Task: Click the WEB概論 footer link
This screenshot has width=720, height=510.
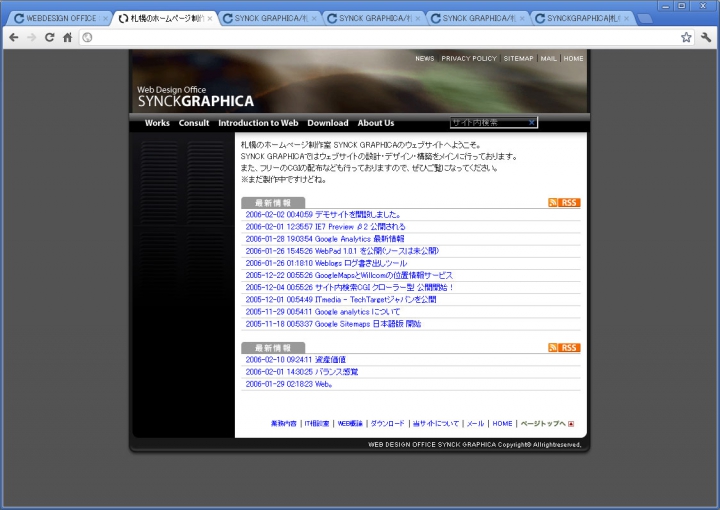Action: point(350,424)
